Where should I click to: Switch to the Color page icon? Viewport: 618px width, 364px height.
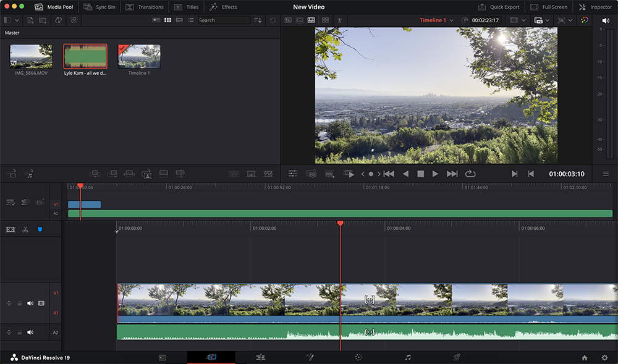pos(359,357)
